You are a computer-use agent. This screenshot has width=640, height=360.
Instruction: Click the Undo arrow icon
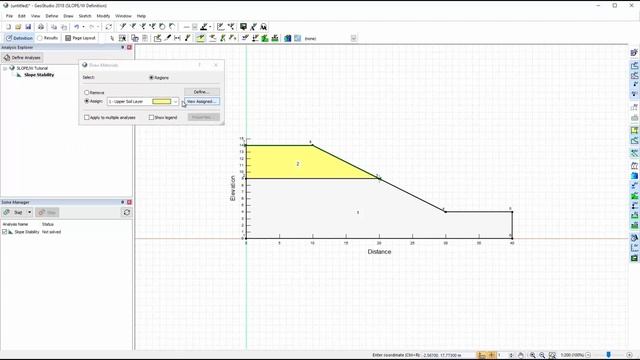(x=76, y=27)
